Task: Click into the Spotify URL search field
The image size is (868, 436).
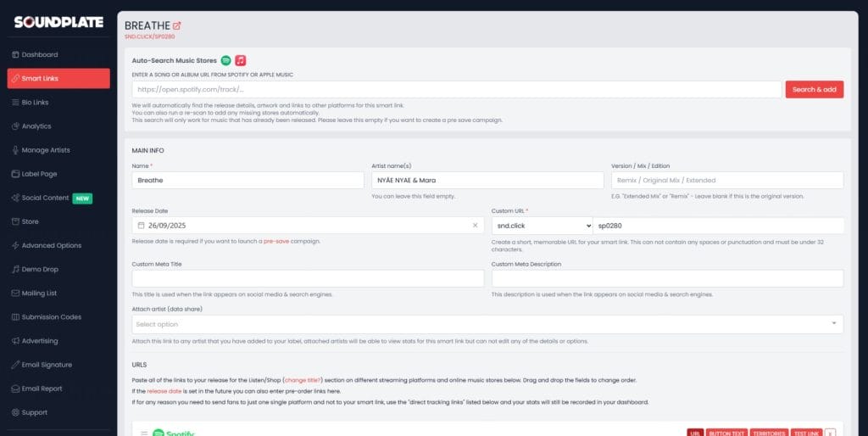Action: [x=456, y=89]
